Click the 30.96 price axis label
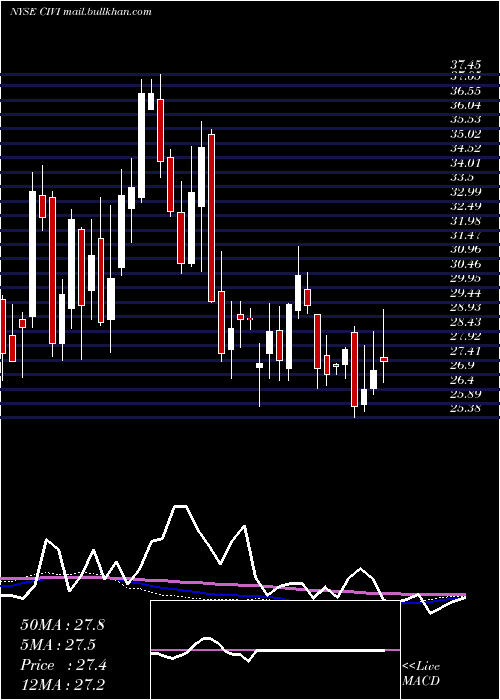This screenshot has width=500, height=700. click(x=466, y=250)
